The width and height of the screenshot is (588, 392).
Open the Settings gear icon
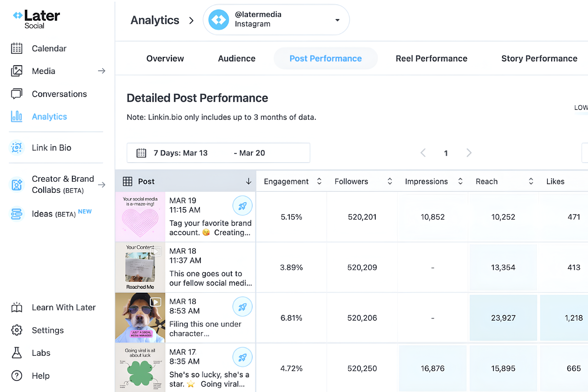[x=16, y=330]
